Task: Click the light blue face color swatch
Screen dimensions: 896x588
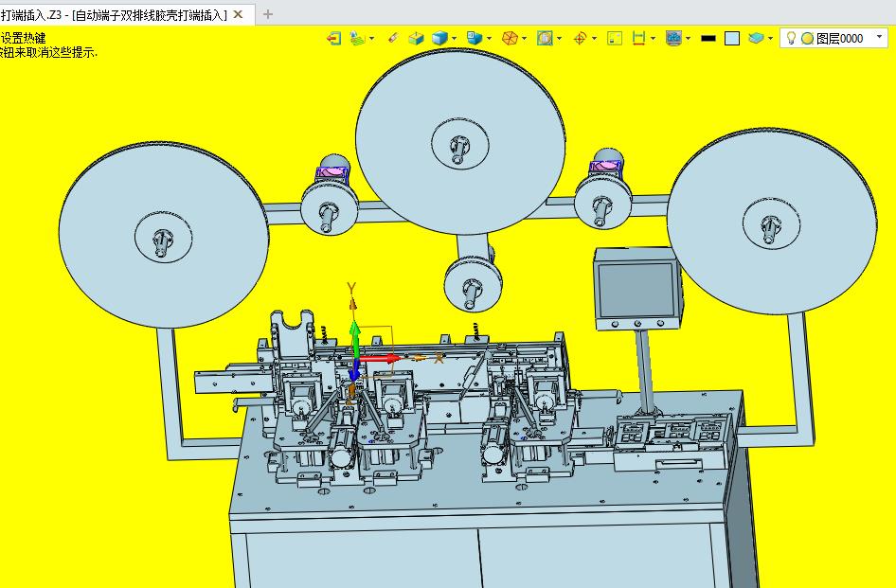Action: tap(731, 38)
